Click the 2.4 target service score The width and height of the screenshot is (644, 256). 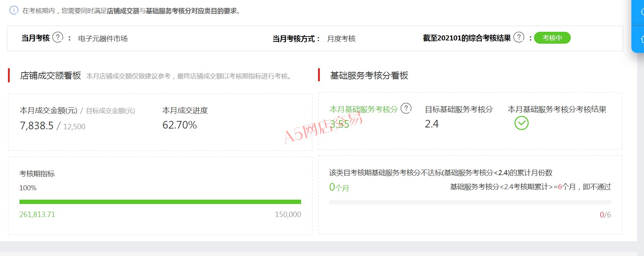tap(432, 124)
